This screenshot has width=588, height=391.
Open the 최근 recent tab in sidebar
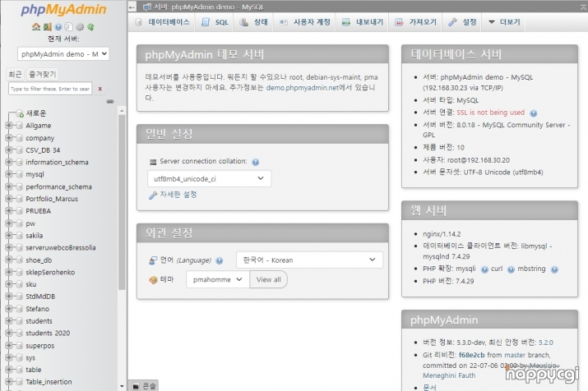(16, 74)
